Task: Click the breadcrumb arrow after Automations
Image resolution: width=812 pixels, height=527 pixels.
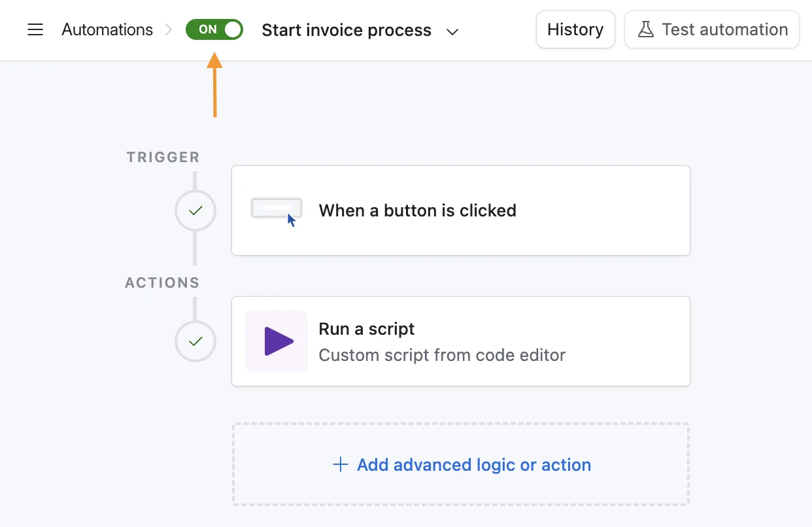Action: (x=169, y=29)
